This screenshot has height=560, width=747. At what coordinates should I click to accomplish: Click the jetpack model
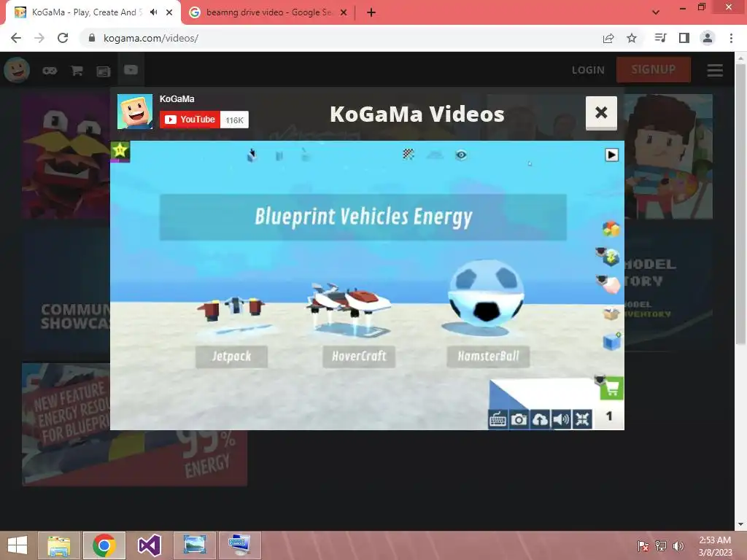coord(231,308)
